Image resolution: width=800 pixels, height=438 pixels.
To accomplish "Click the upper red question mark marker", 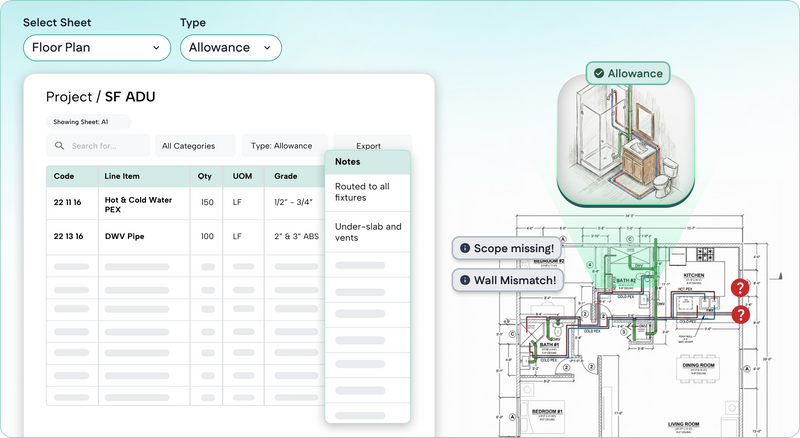I will point(740,288).
